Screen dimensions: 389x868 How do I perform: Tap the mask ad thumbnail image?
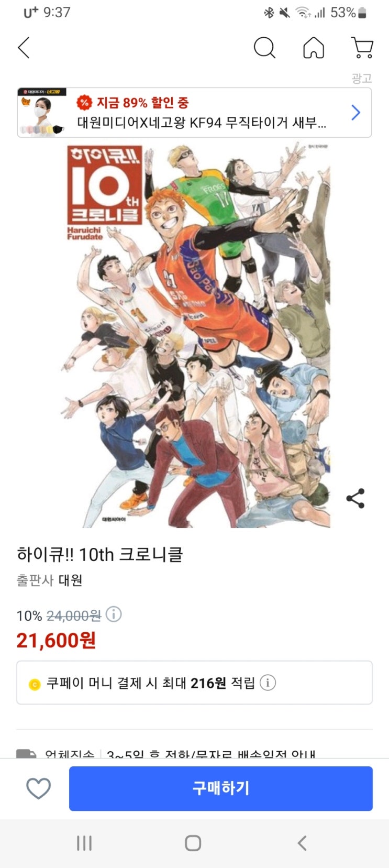pyautogui.click(x=42, y=113)
